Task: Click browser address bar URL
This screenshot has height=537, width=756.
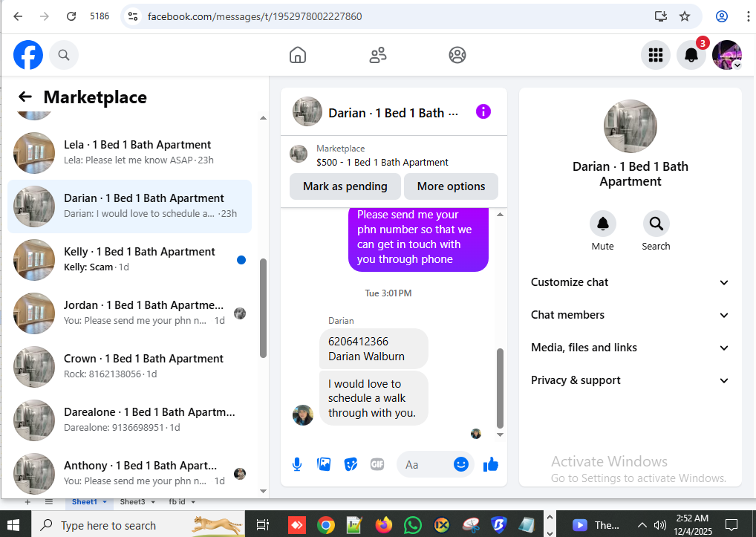Action: click(255, 16)
